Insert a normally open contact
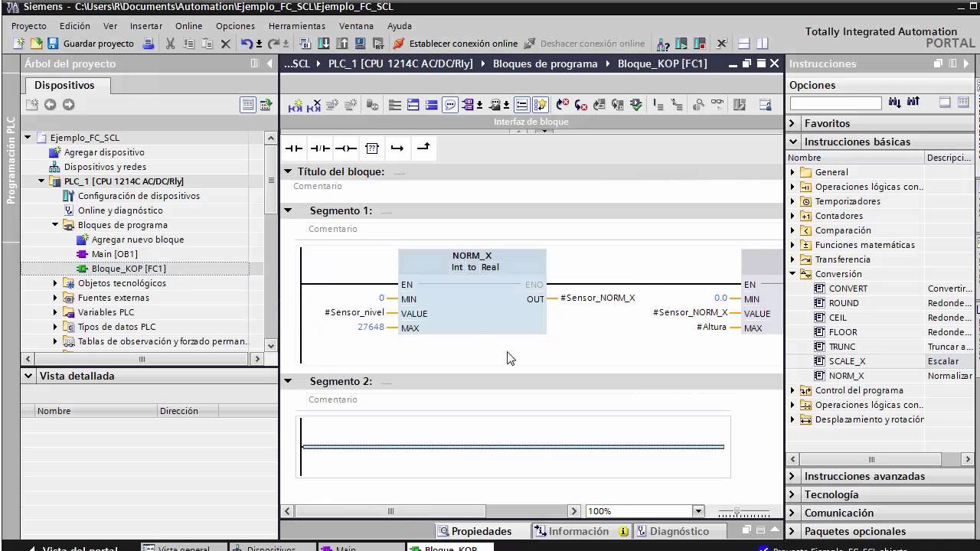This screenshot has width=980, height=551. click(294, 148)
